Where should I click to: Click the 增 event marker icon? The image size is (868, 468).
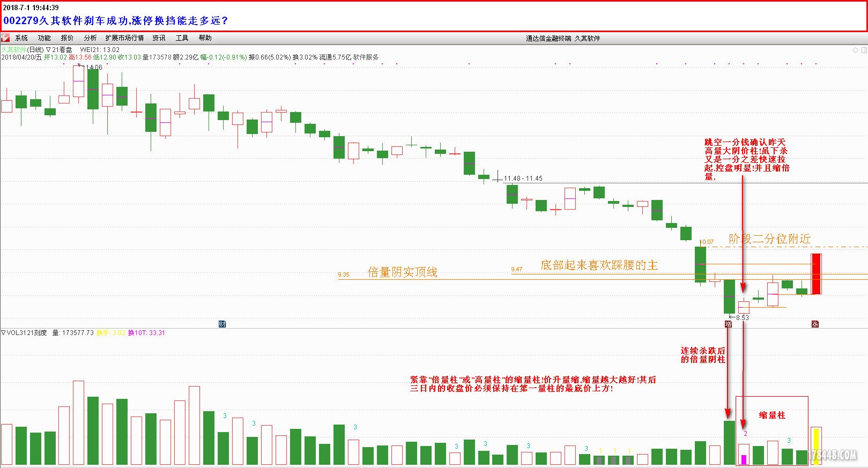pos(728,324)
